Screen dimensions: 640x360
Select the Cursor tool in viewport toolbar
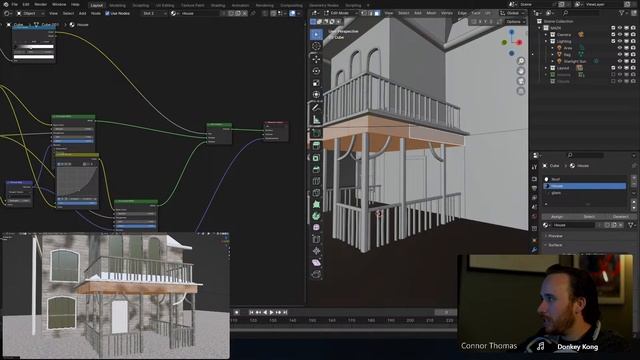click(316, 46)
